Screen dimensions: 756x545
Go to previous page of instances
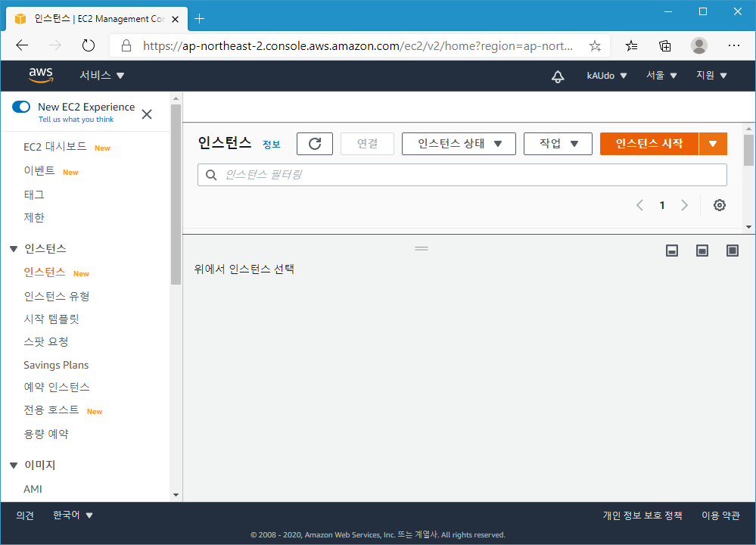click(x=639, y=205)
